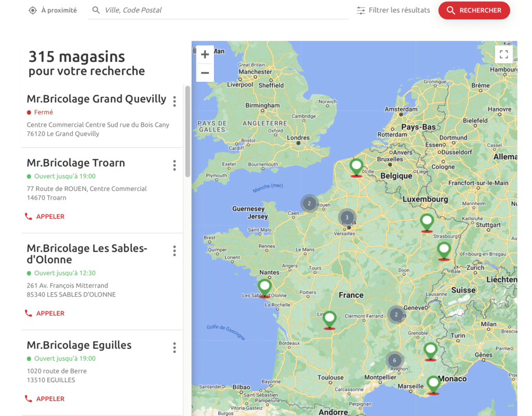Open Filtrer les résultats options
This screenshot has height=416, width=532.
pyautogui.click(x=393, y=10)
